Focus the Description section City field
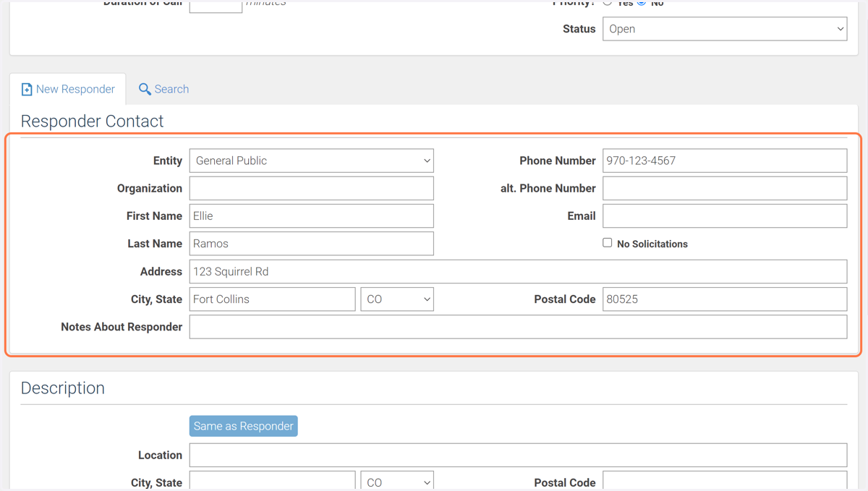Image resolution: width=868 pixels, height=491 pixels. [273, 482]
